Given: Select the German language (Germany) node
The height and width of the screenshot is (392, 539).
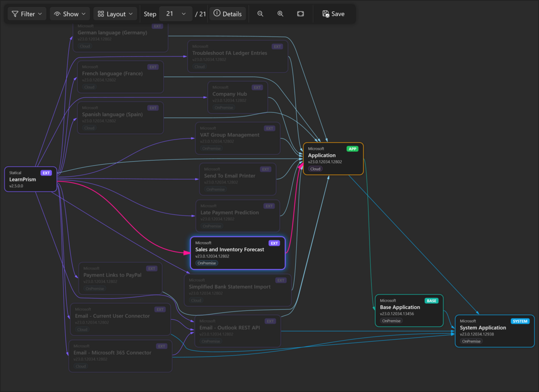Looking at the screenshot, I should click(120, 37).
